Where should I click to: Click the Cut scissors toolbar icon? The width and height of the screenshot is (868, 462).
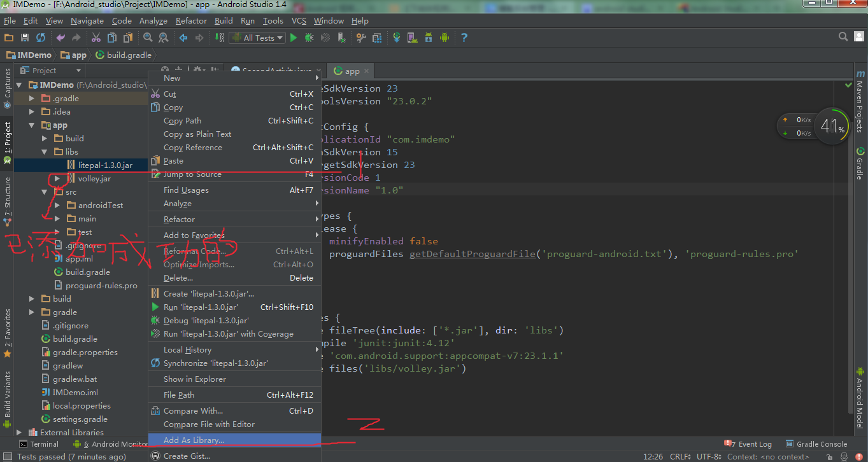(x=96, y=38)
